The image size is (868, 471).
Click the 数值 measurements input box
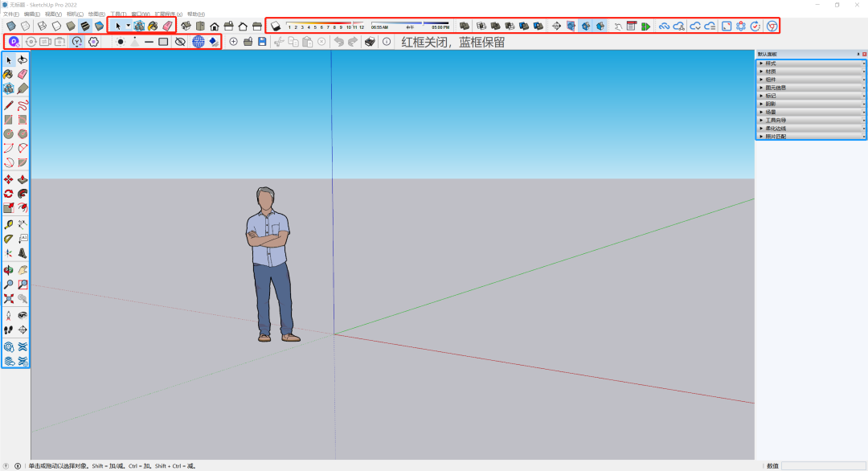pyautogui.click(x=823, y=466)
